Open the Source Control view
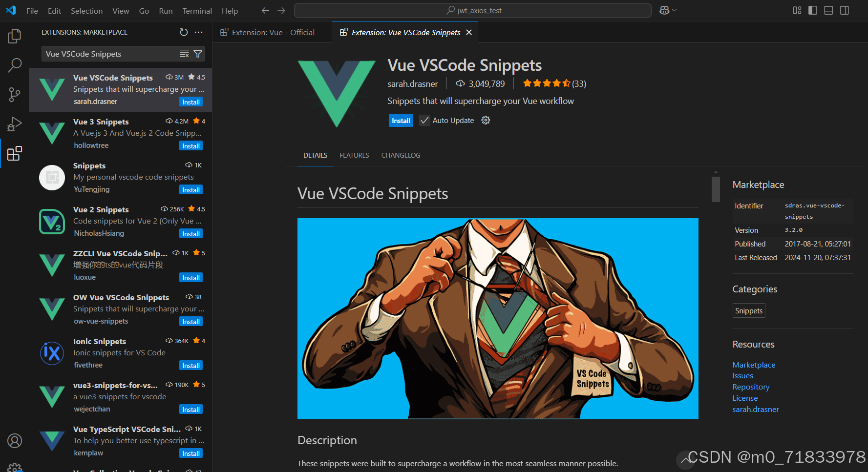 click(x=15, y=95)
